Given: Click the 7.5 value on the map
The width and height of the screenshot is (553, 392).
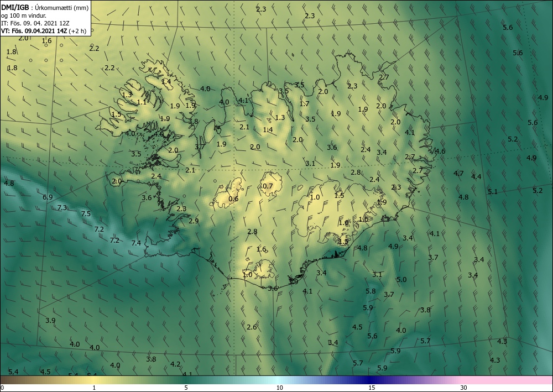Looking at the screenshot, I should (x=86, y=213).
